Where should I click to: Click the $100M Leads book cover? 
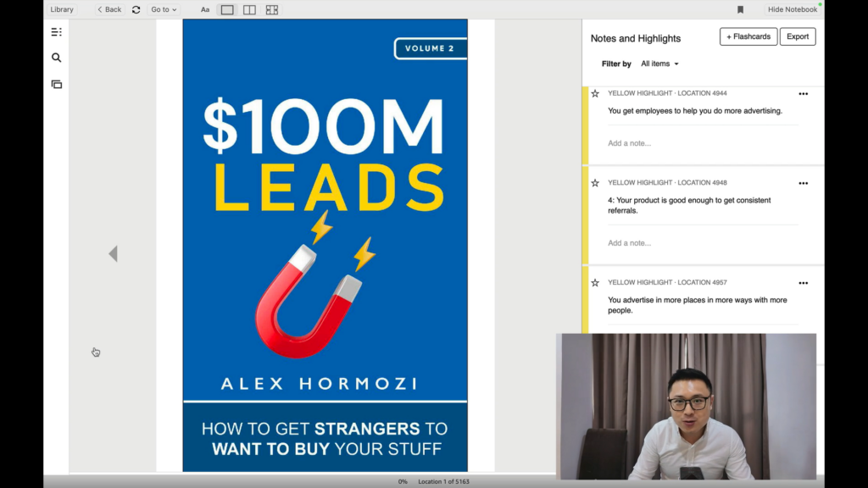coord(325,245)
